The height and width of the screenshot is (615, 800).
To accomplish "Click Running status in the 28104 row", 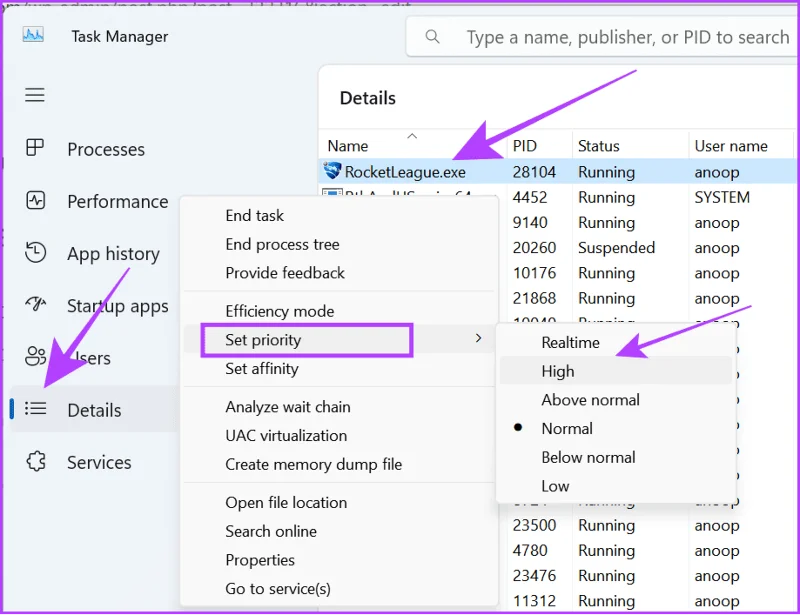I will (606, 172).
